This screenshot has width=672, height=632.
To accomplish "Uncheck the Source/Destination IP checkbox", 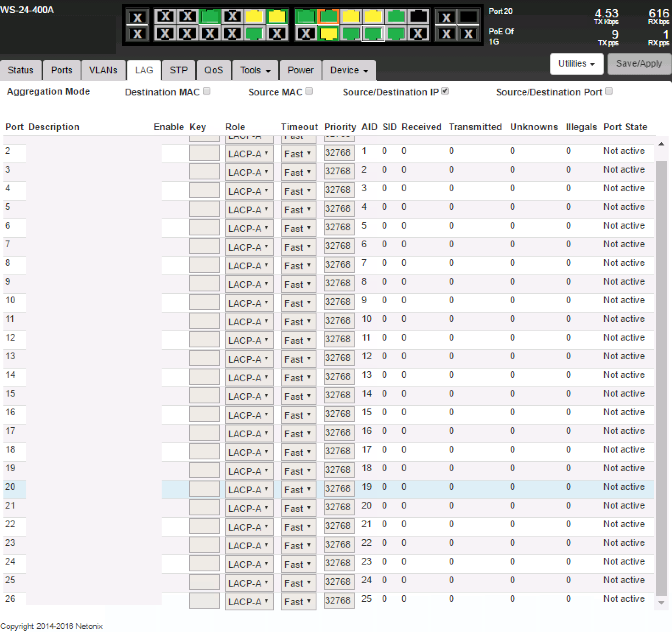I will click(445, 91).
